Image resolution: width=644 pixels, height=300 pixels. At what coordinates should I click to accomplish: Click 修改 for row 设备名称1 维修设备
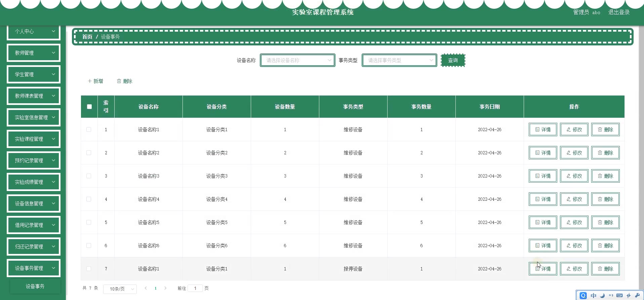click(x=574, y=129)
